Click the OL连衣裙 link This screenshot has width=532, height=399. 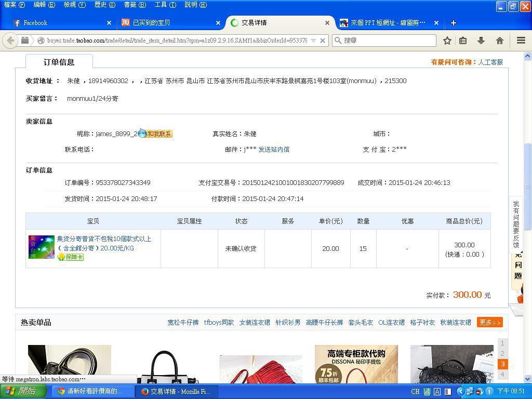tap(391, 322)
